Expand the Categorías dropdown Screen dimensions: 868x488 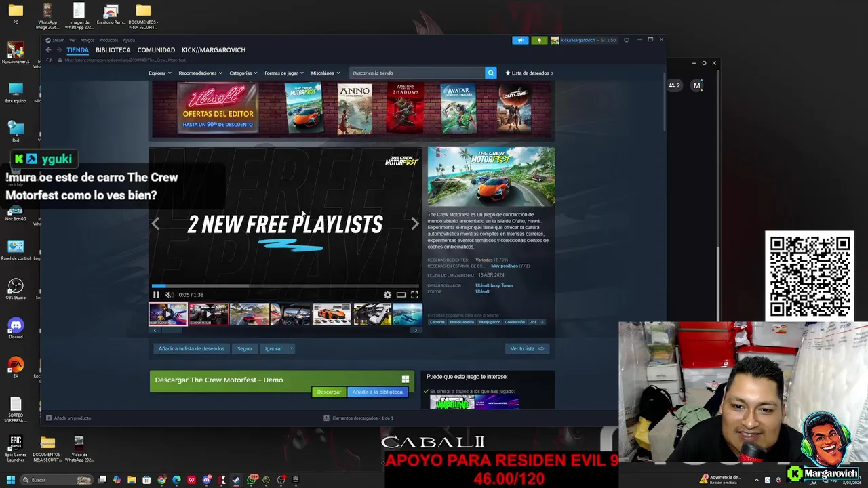pyautogui.click(x=243, y=73)
